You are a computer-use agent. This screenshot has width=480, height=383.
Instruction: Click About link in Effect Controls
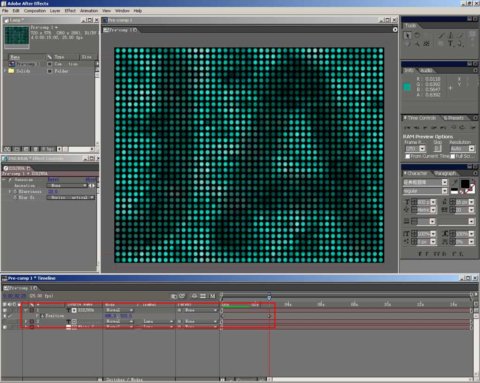[x=91, y=180]
